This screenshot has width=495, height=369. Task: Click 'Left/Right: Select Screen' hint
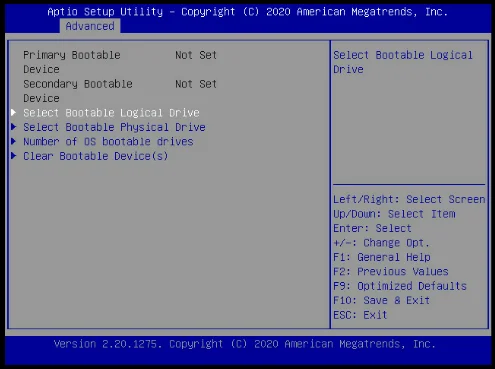409,199
